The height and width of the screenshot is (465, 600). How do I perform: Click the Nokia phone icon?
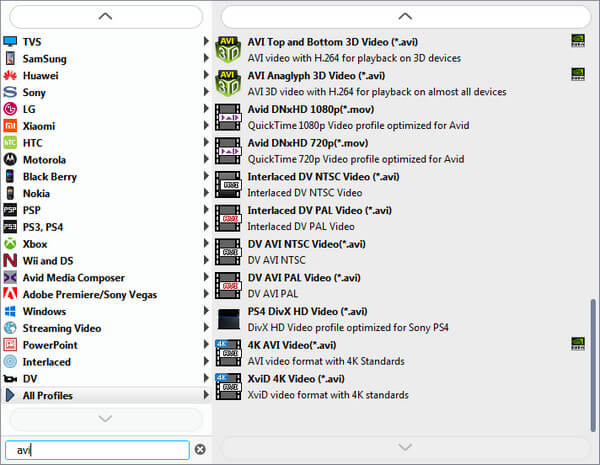click(x=10, y=193)
